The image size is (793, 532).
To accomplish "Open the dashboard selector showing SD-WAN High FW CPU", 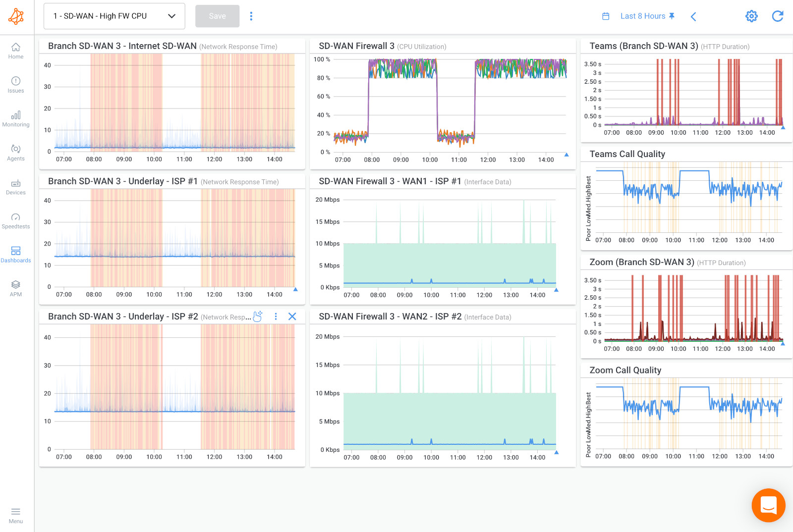I will [114, 16].
